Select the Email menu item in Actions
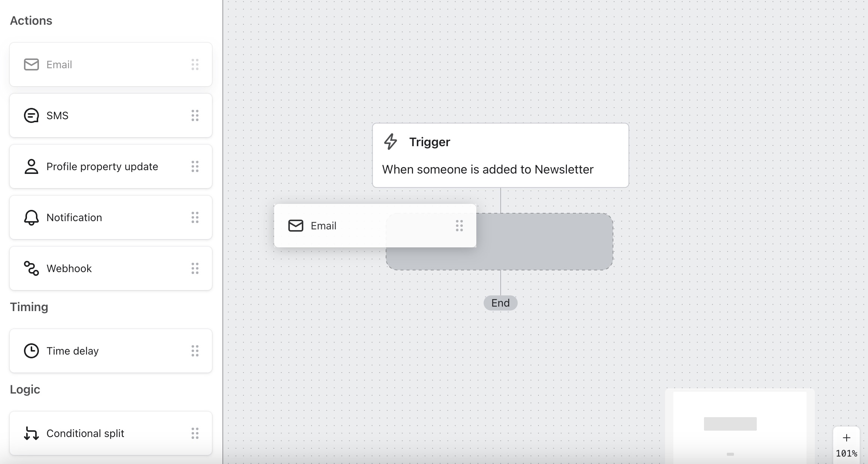The width and height of the screenshot is (868, 464). click(111, 64)
